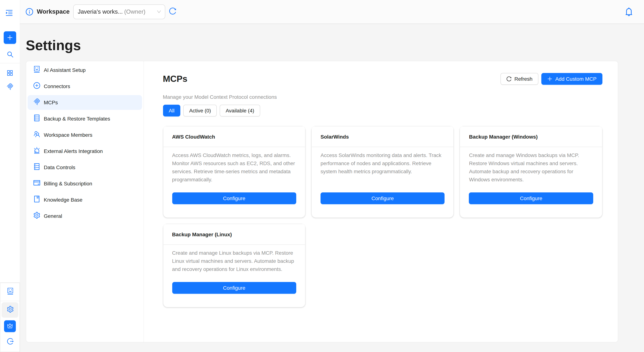Configure the SolarWinds MCP

pos(382,198)
